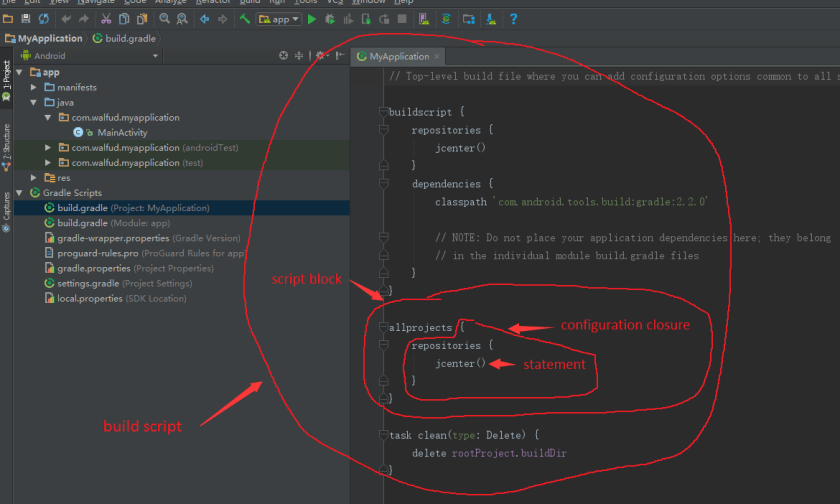Screen dimensions: 840x504
Task: Open the Refactor menu
Action: (x=213, y=2)
